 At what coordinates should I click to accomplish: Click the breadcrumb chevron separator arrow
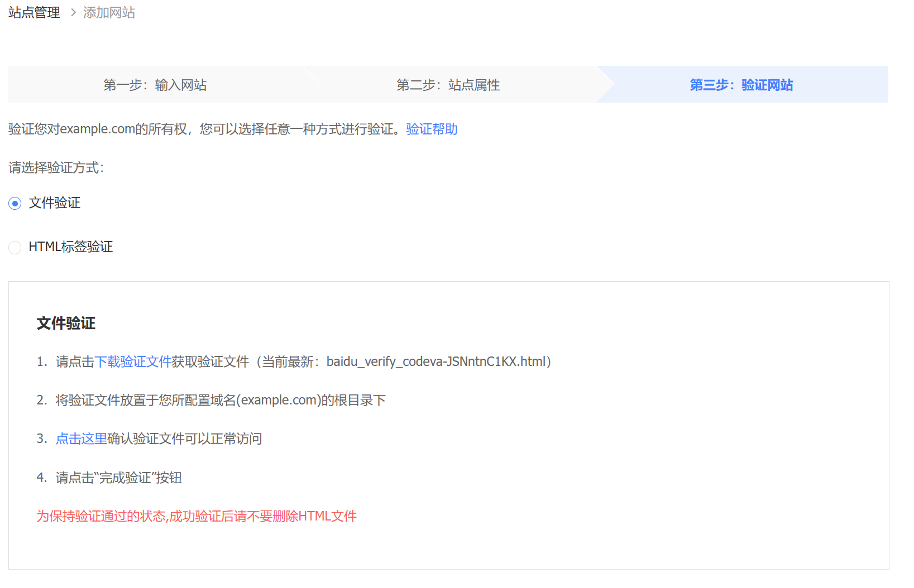point(73,13)
